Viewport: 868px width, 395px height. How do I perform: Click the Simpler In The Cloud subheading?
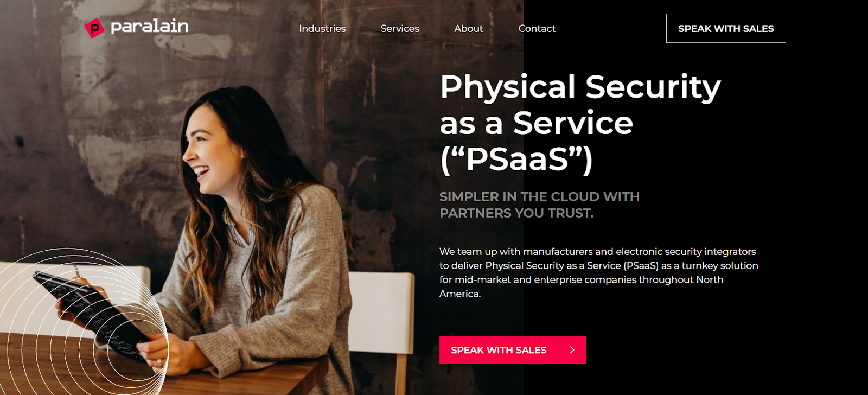(x=539, y=196)
